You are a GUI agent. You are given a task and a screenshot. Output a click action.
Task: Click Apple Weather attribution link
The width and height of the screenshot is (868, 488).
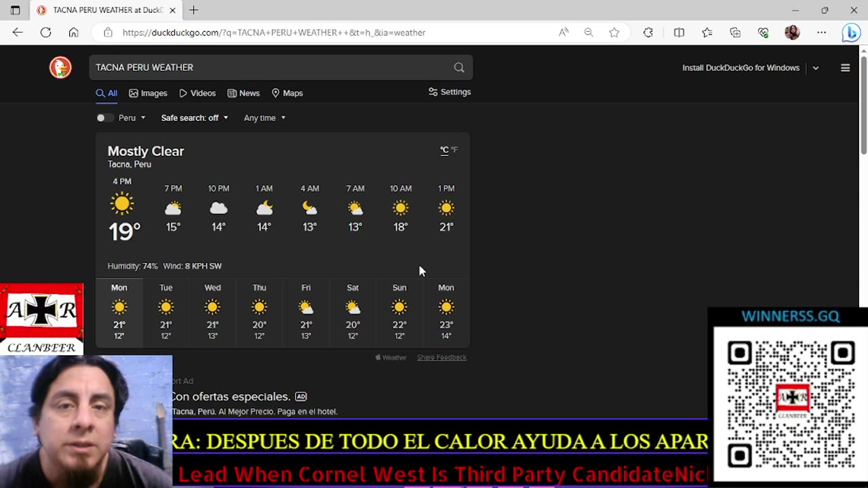pyautogui.click(x=391, y=357)
